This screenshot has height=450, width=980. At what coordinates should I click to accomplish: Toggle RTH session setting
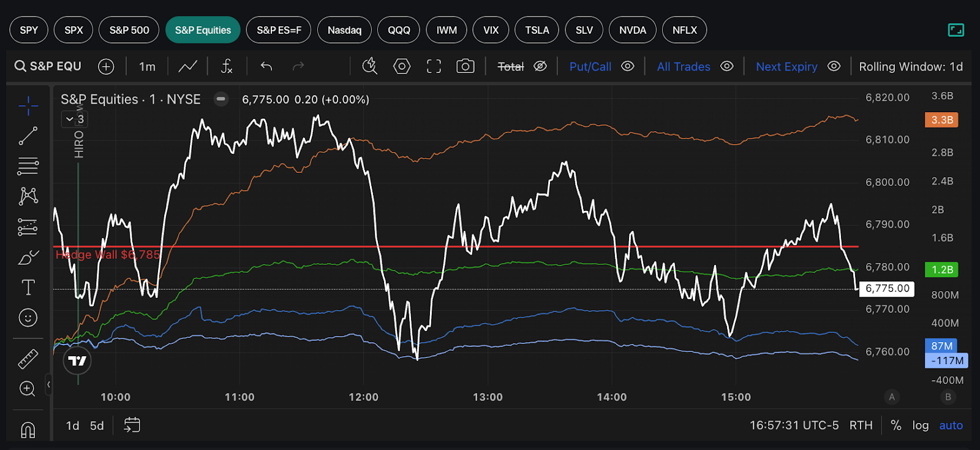[861, 425]
